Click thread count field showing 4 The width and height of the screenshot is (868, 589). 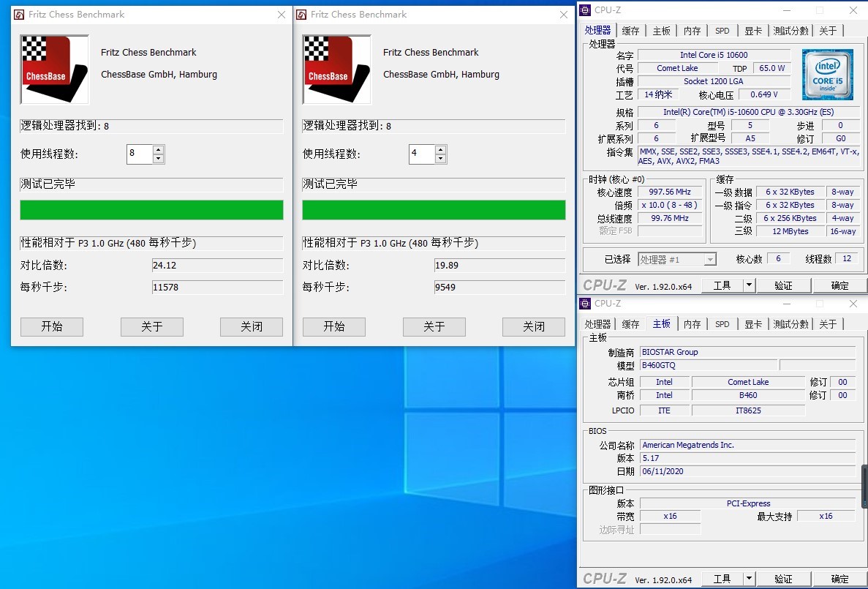pos(423,154)
